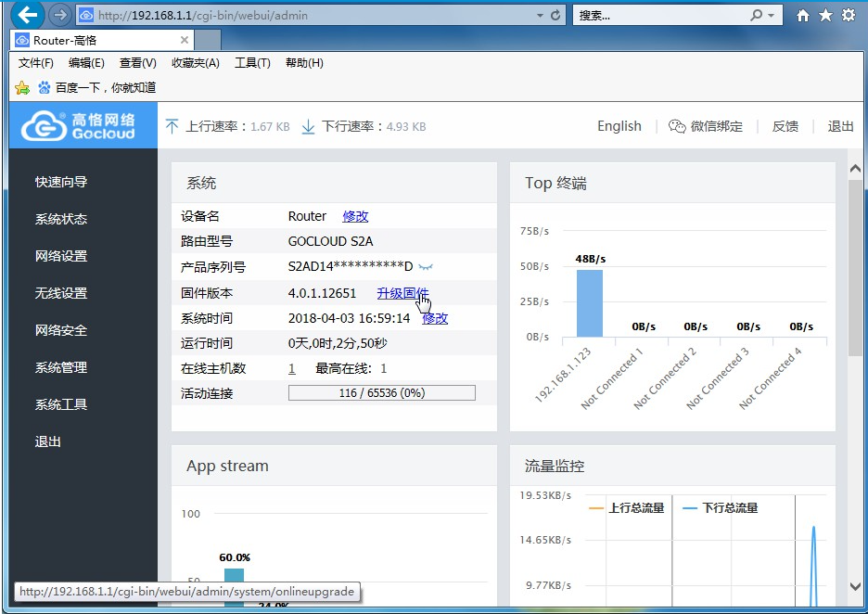868x614 pixels.
Task: Click the 活动连接 progress bar
Action: 381,393
